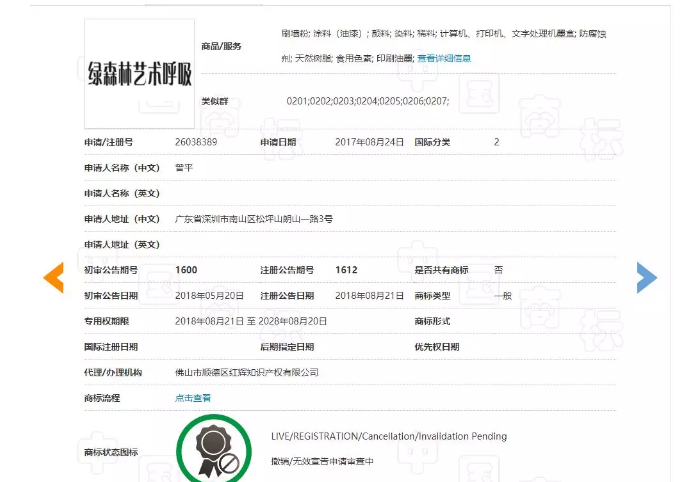Select agency 佛山市顺德区红辉知识产权有限公司
Image resolution: width=688 pixels, height=482 pixels.
coord(247,372)
